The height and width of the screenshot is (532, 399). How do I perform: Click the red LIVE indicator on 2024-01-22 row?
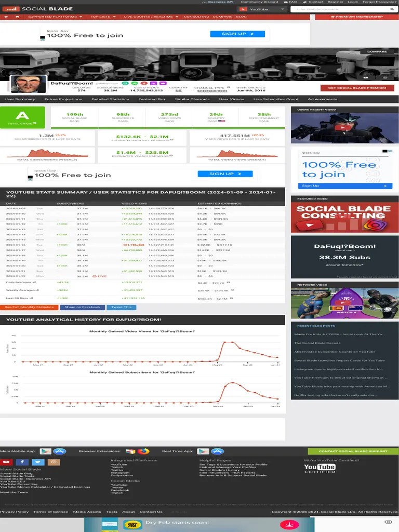pyautogui.click(x=100, y=276)
